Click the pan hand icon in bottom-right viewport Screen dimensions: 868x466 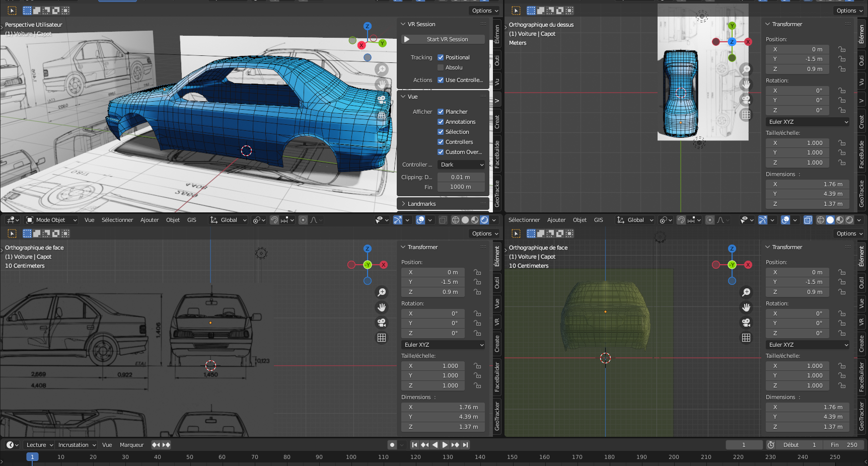(x=746, y=307)
